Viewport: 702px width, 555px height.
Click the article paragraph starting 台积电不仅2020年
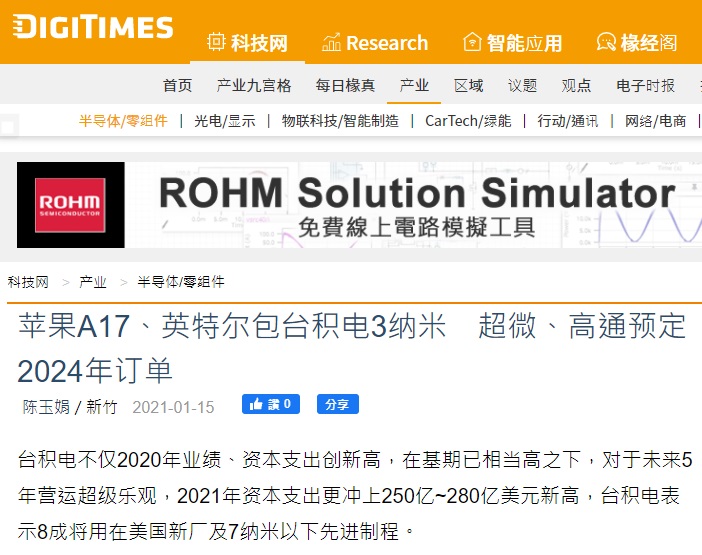pyautogui.click(x=355, y=496)
